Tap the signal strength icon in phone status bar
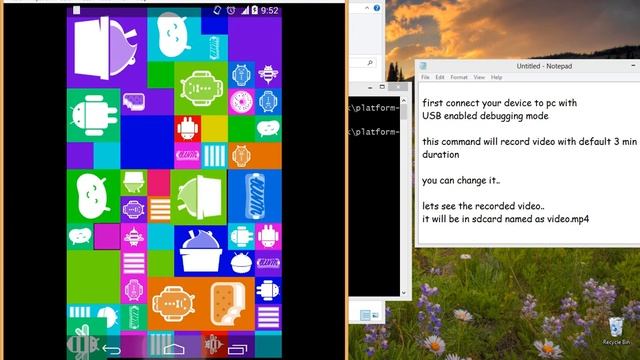The image size is (640, 360). (245, 10)
